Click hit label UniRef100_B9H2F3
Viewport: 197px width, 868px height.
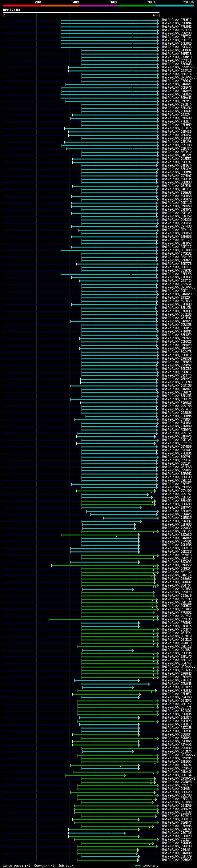[176, 559]
